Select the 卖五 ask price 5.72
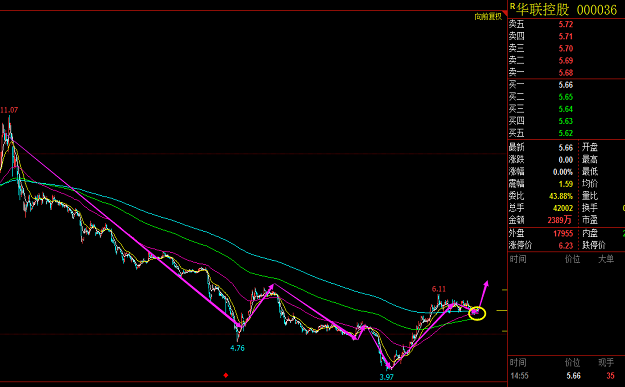The height and width of the screenshot is (387, 625). [566, 24]
